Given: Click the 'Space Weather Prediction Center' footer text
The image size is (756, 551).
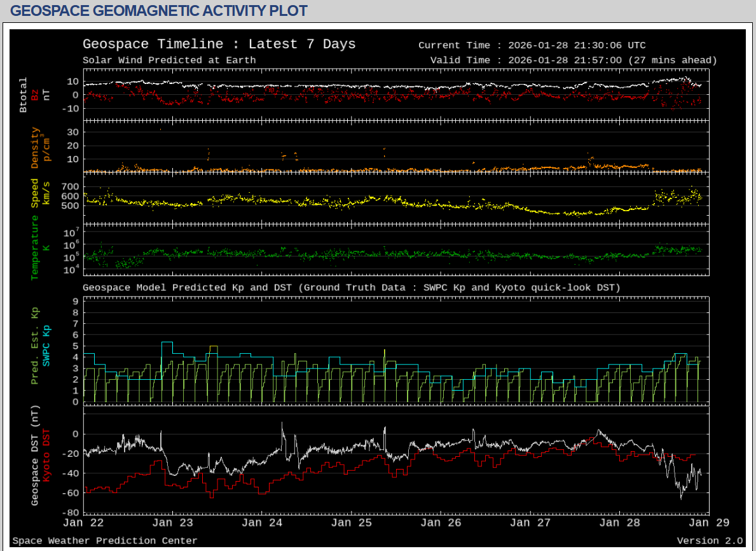Looking at the screenshot, I should coord(105,541).
